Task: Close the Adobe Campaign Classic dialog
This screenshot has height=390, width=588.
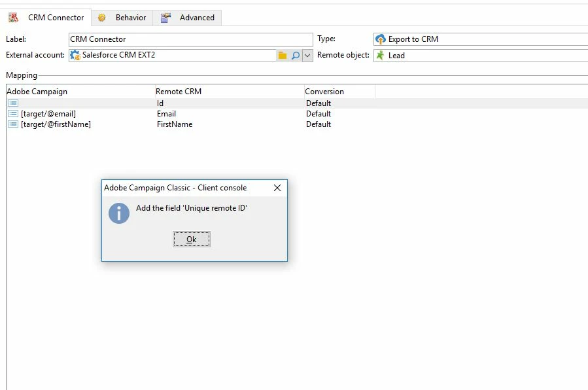Action: coord(277,188)
